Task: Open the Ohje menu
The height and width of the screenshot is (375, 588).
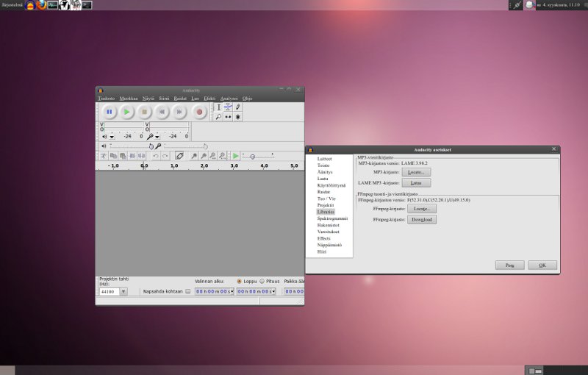Action: click(247, 99)
